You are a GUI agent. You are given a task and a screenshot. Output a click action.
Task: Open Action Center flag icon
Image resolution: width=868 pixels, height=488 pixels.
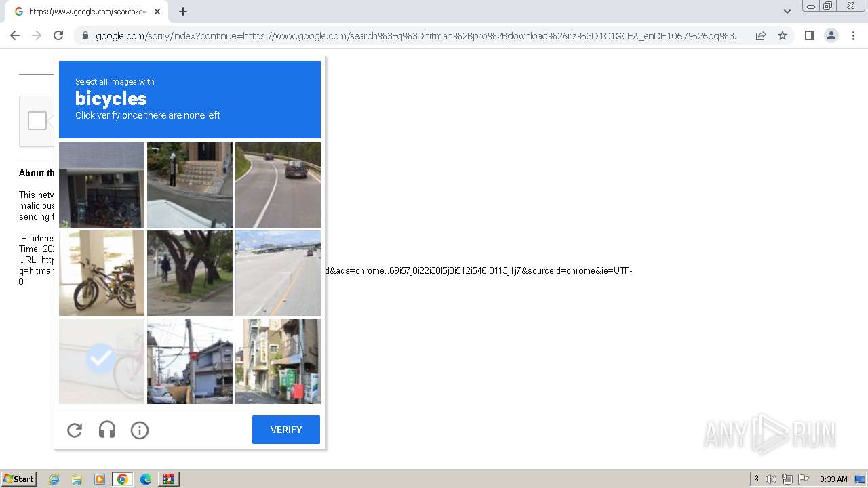(804, 479)
